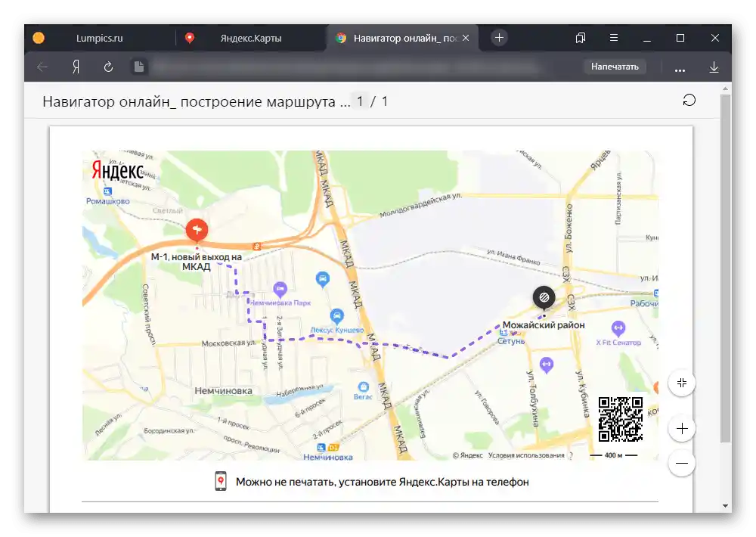
Task: Focus the blurred address bar field
Action: tap(345, 67)
